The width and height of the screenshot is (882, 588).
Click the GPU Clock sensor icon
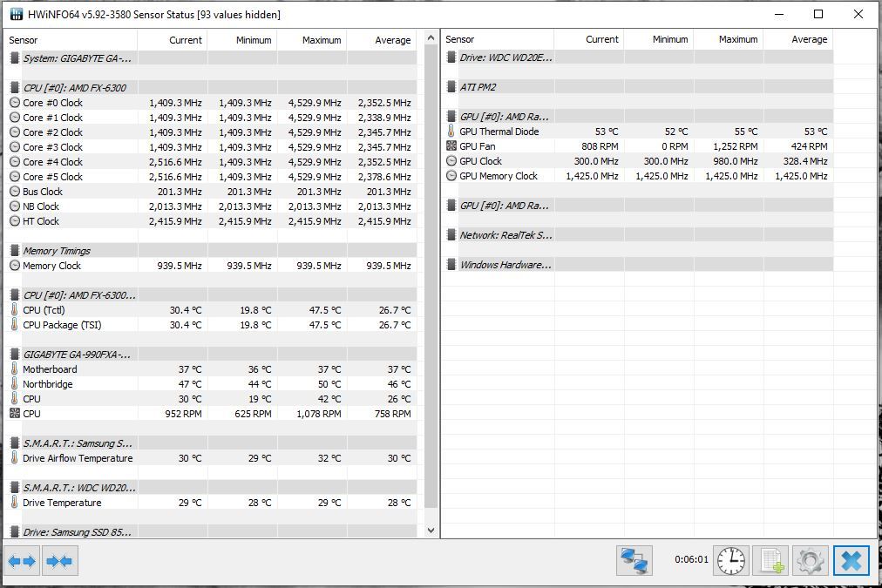(451, 161)
